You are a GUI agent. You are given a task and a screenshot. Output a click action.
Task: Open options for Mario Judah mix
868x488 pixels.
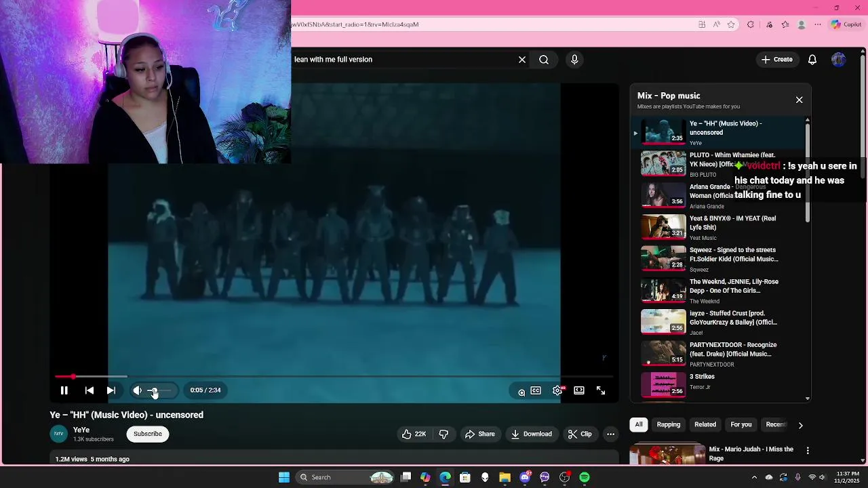tap(807, 450)
